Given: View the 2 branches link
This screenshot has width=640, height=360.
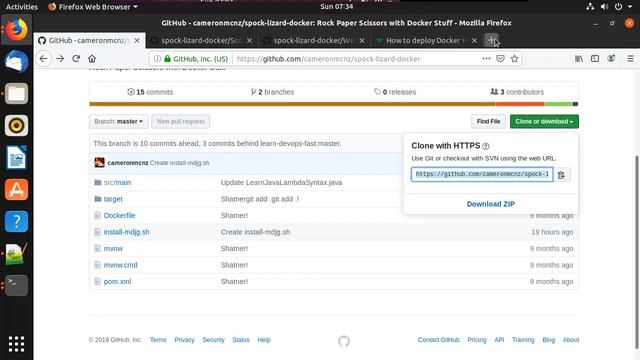Looking at the screenshot, I should click(x=273, y=92).
